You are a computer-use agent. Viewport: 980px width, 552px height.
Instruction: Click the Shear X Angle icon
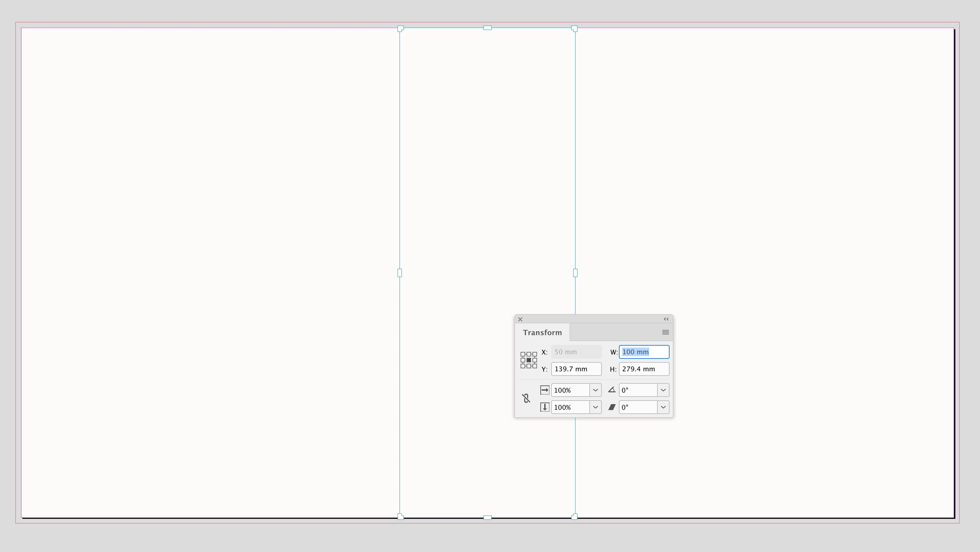pyautogui.click(x=612, y=407)
